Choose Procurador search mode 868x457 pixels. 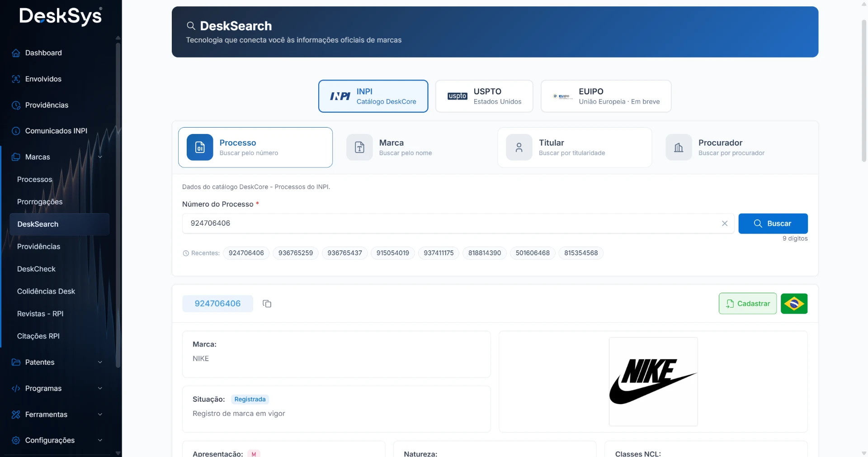[734, 148]
